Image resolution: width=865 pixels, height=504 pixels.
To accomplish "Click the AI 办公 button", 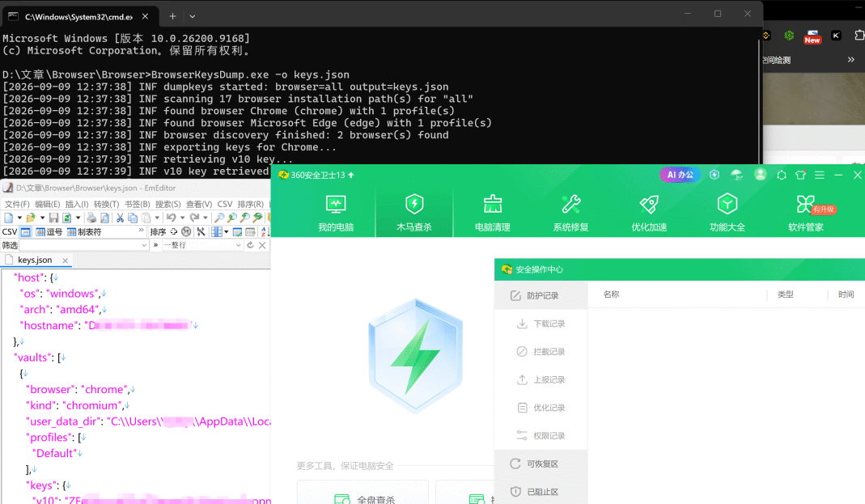I will pos(680,175).
